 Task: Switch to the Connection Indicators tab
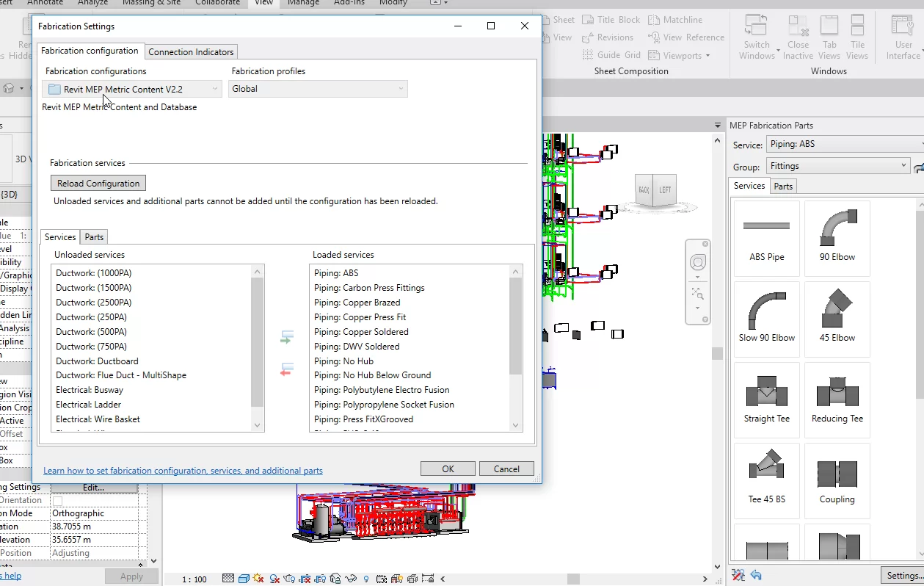coord(191,51)
